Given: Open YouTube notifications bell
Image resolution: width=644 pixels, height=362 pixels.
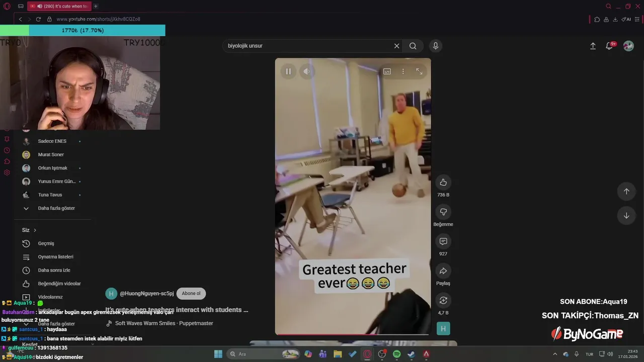Looking at the screenshot, I should (x=609, y=46).
